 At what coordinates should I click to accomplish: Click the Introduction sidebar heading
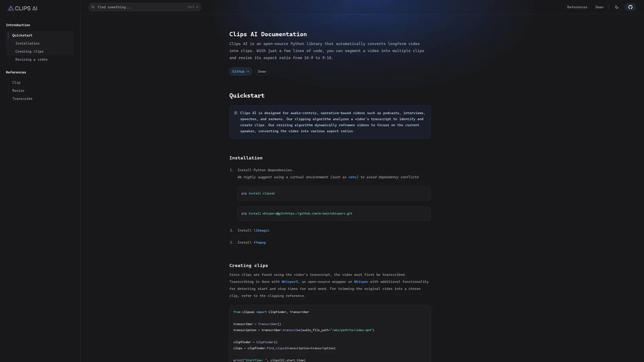pyautogui.click(x=18, y=25)
